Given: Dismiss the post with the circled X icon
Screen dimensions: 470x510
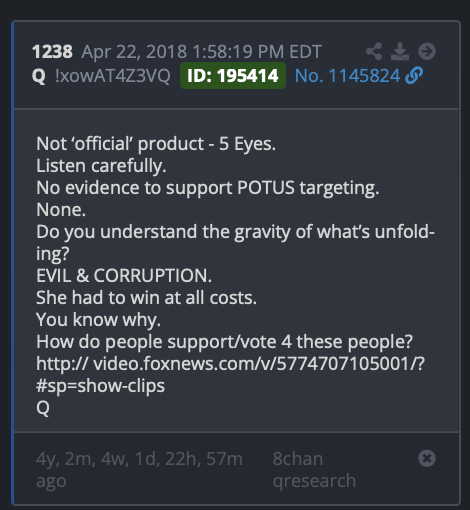Looking at the screenshot, I should tap(427, 458).
